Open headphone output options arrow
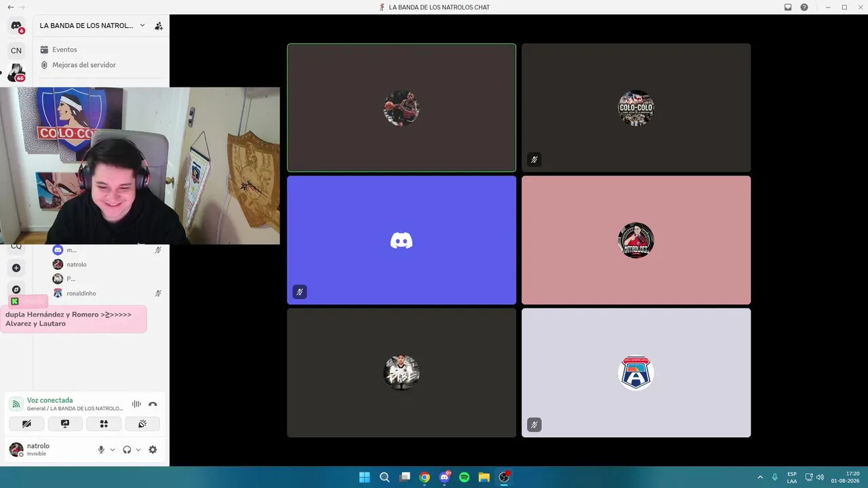868x488 pixels. point(138,449)
